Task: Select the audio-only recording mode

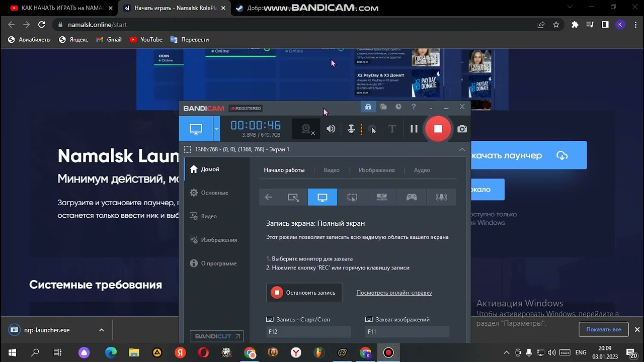Action: tap(441, 197)
